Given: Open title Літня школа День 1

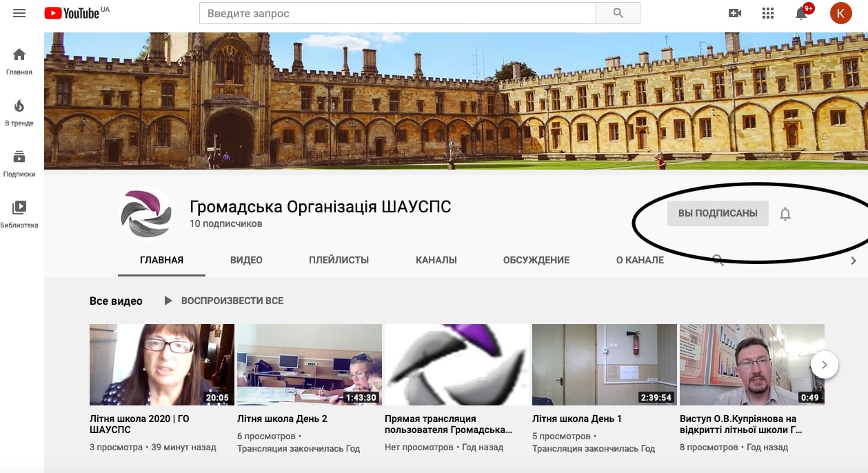Looking at the screenshot, I should 577,419.
